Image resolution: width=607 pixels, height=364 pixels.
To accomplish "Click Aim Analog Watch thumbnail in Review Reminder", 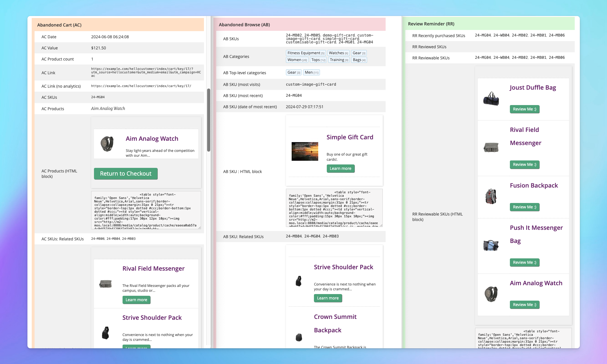I will point(491,294).
